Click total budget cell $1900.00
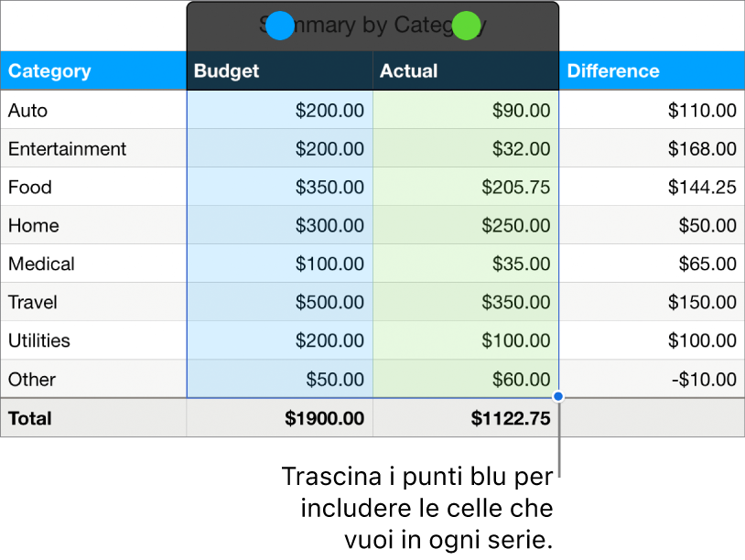Viewport: 745px width, 560px height. (279, 419)
